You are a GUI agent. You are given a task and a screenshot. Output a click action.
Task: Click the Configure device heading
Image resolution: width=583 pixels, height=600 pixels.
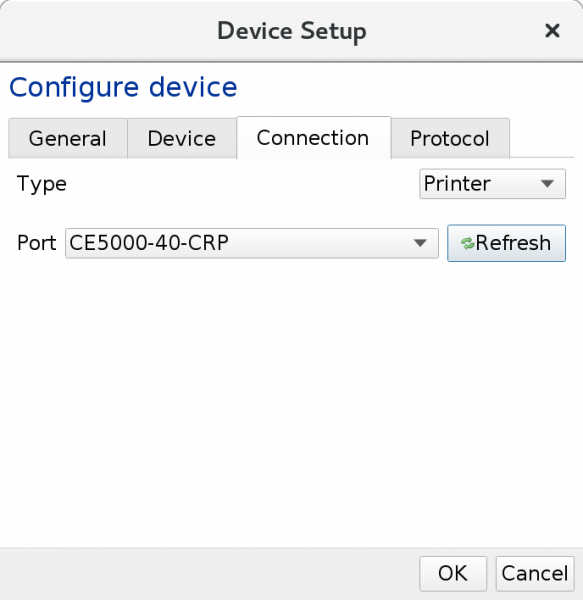(x=123, y=88)
